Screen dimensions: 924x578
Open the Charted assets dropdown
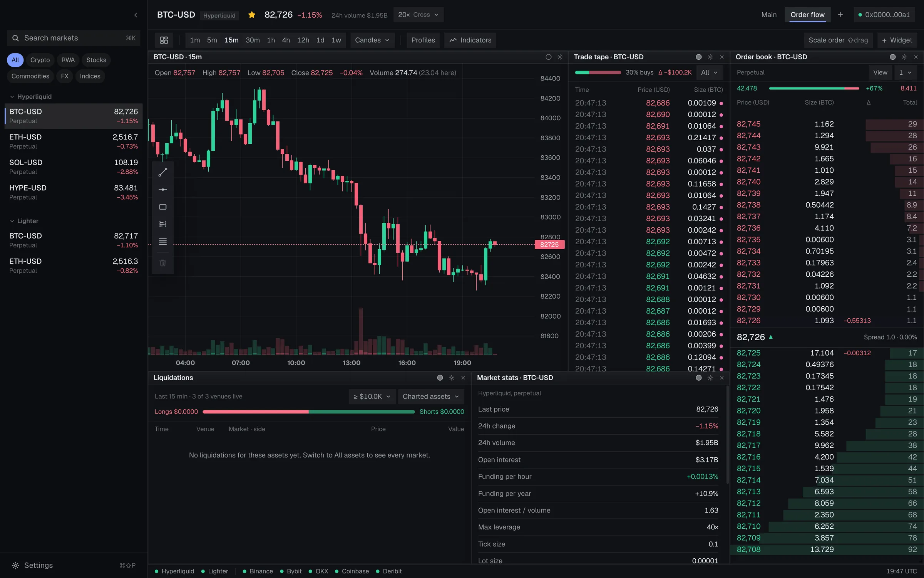pyautogui.click(x=431, y=397)
